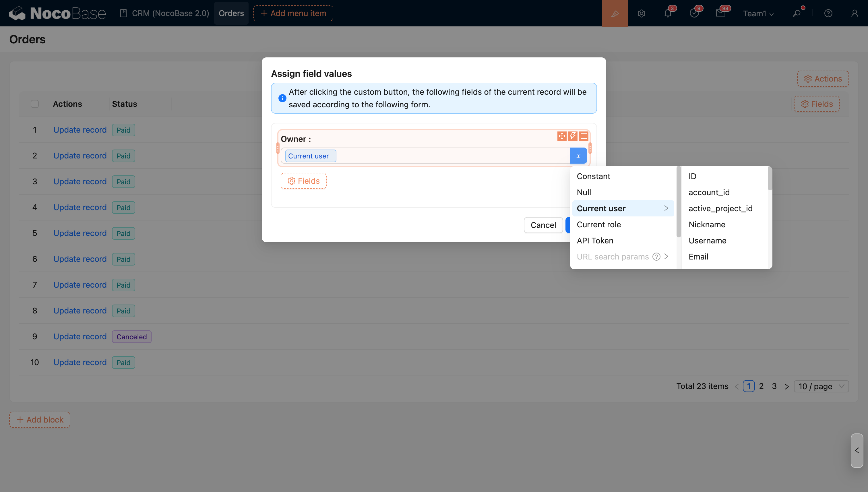This screenshot has width=868, height=492.
Task: Expand the Team1 role dropdown
Action: coord(758,13)
